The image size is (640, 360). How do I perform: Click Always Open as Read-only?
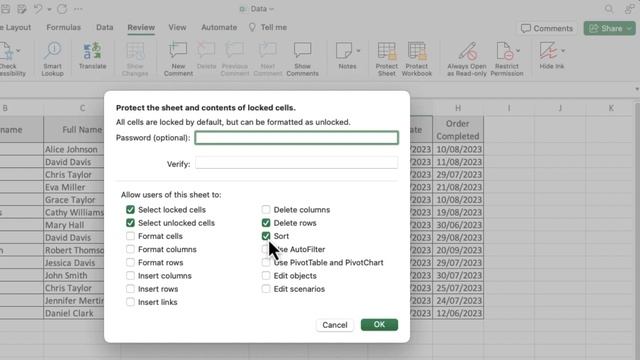tap(467, 59)
